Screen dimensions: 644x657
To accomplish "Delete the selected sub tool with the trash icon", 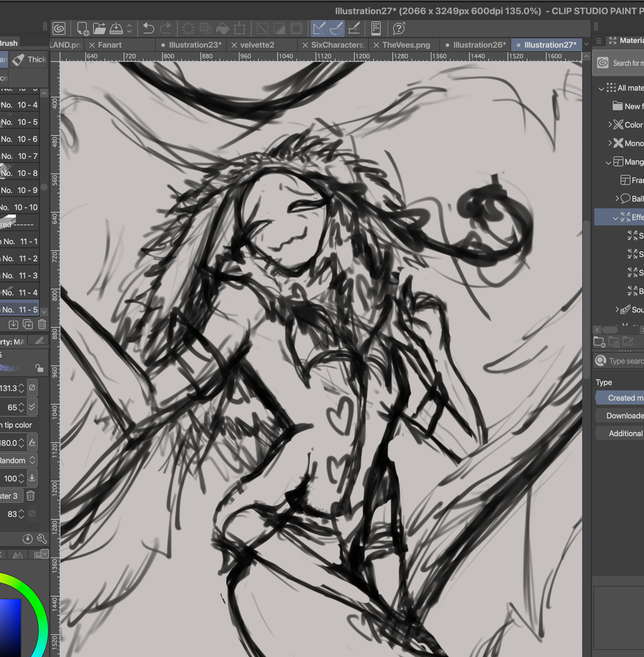I will (42, 324).
